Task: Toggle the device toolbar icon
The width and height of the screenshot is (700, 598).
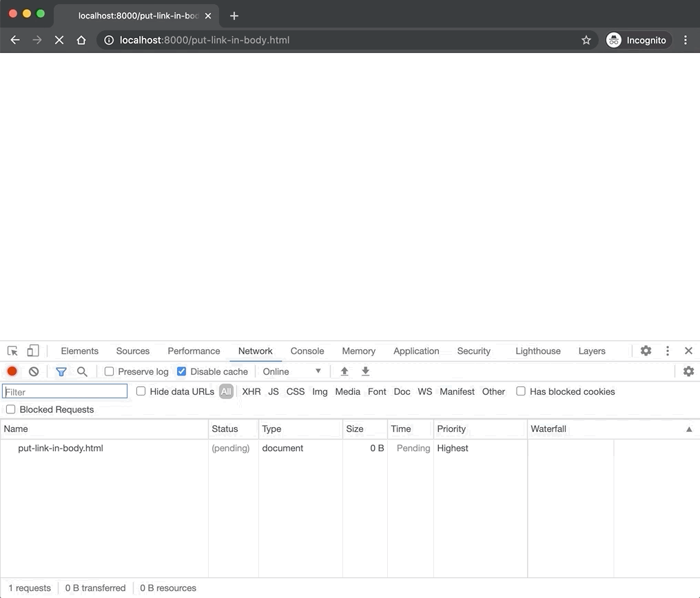Action: pos(32,351)
